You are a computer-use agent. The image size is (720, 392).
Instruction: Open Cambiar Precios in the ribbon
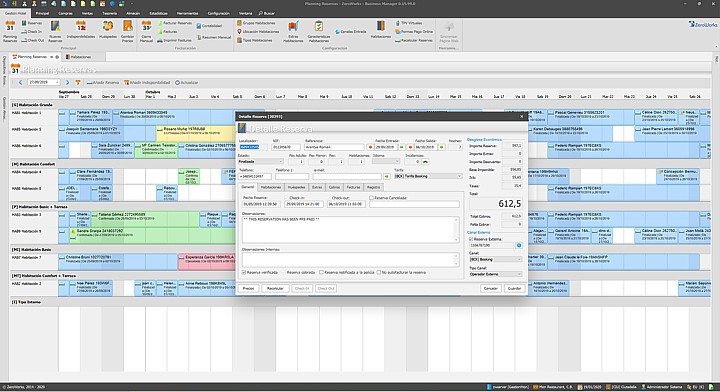point(128,31)
